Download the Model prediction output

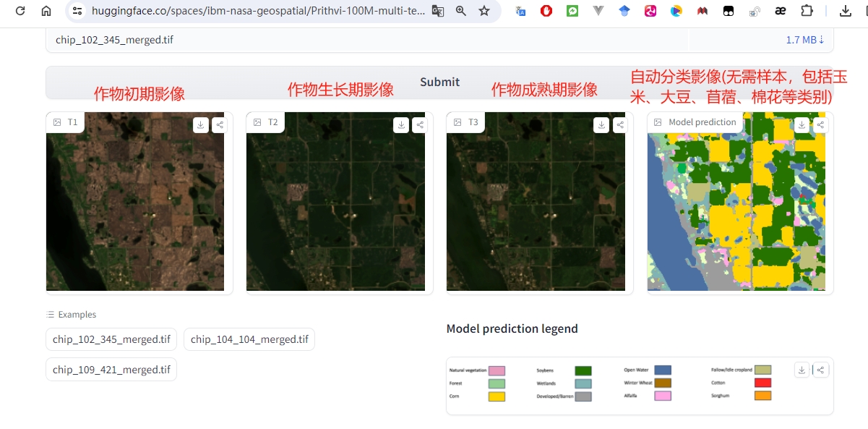pos(802,124)
